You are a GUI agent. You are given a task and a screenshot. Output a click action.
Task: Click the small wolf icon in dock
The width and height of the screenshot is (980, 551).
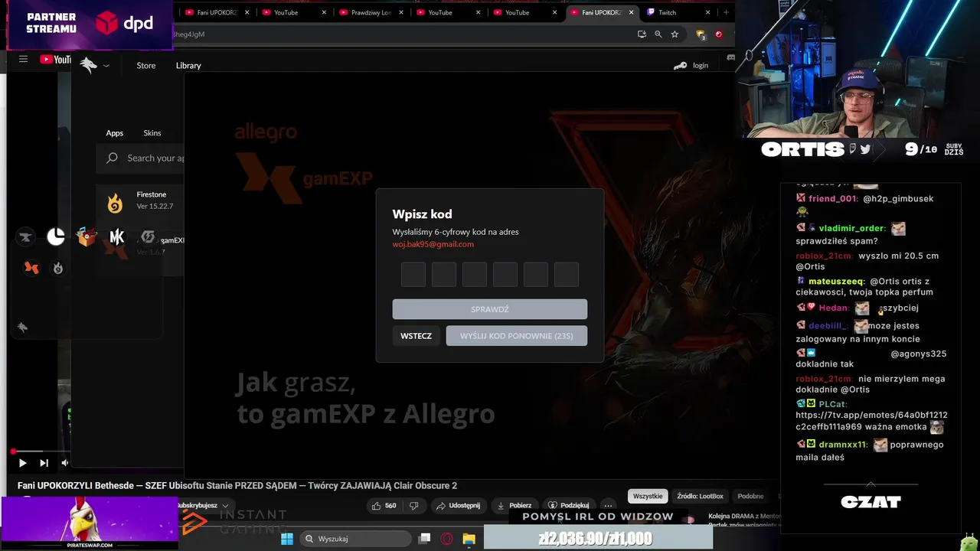[22, 327]
